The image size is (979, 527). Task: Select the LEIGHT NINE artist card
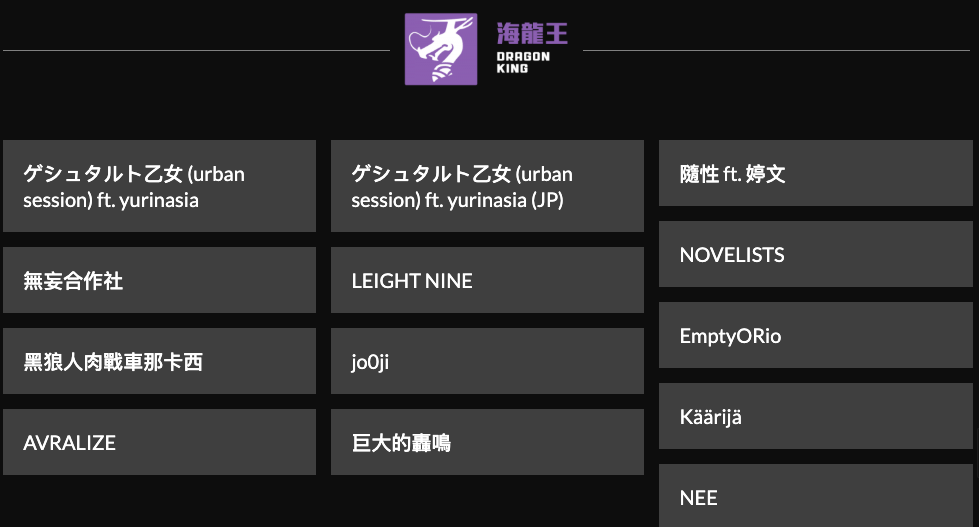pos(487,281)
